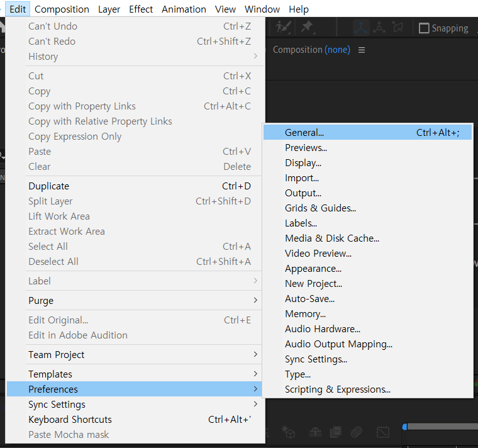Image resolution: width=478 pixels, height=448 pixels.
Task: Open the Window menu
Action: click(262, 9)
